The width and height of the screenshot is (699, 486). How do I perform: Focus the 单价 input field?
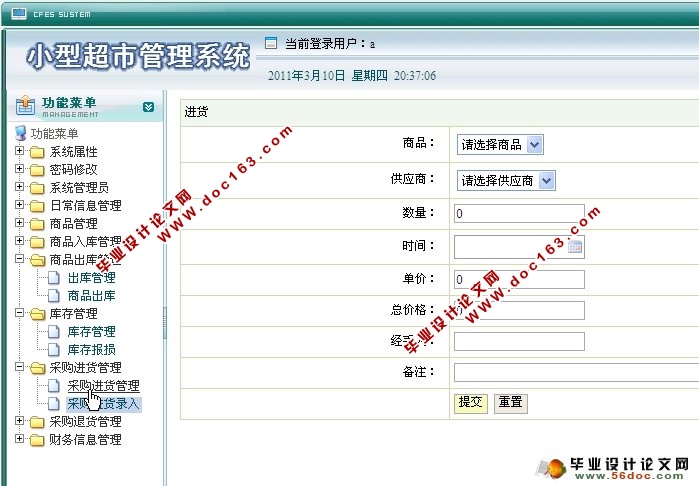tap(519, 280)
